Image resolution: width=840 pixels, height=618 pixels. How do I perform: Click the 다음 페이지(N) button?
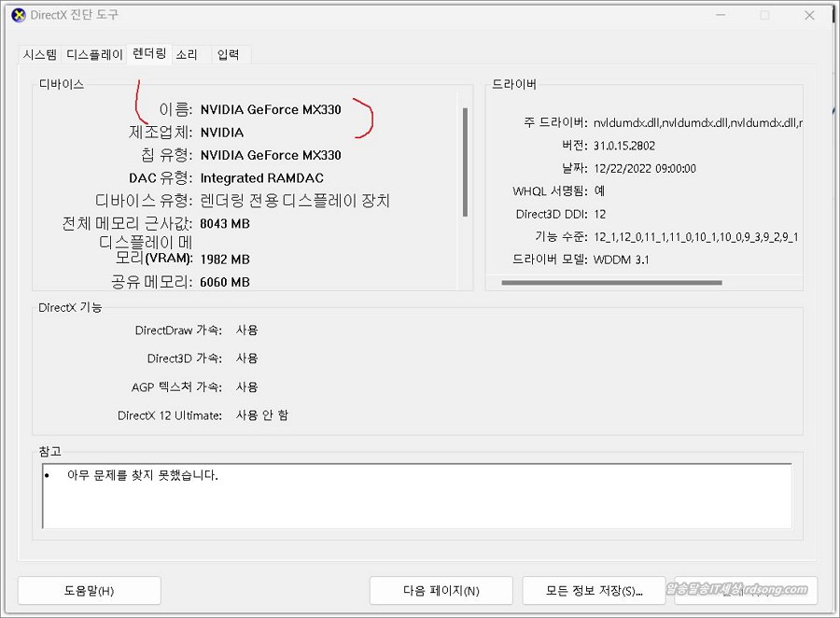tap(441, 591)
